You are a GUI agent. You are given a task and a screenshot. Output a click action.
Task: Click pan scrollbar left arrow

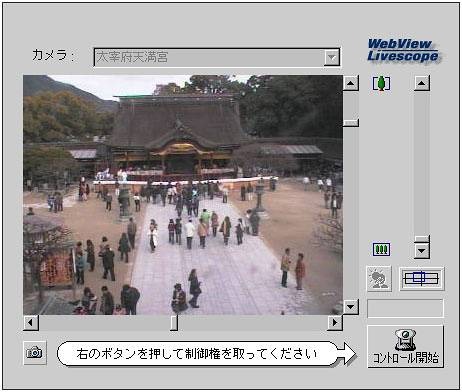(31, 323)
